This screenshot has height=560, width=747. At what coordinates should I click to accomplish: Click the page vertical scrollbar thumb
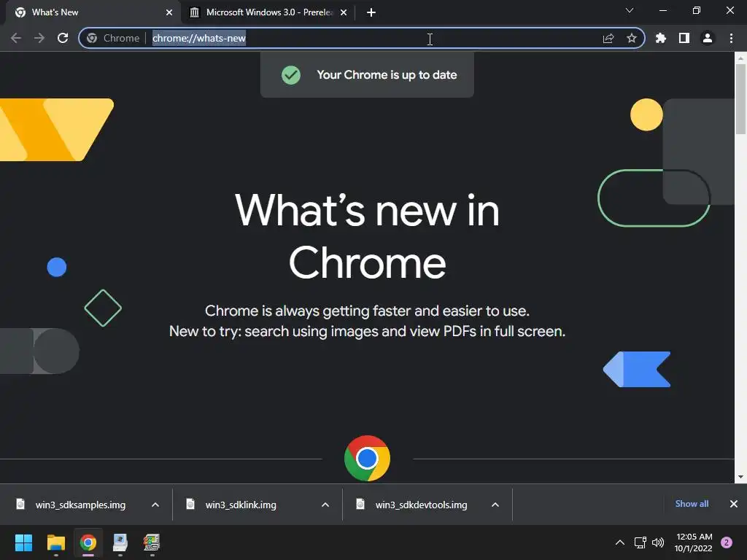740,99
